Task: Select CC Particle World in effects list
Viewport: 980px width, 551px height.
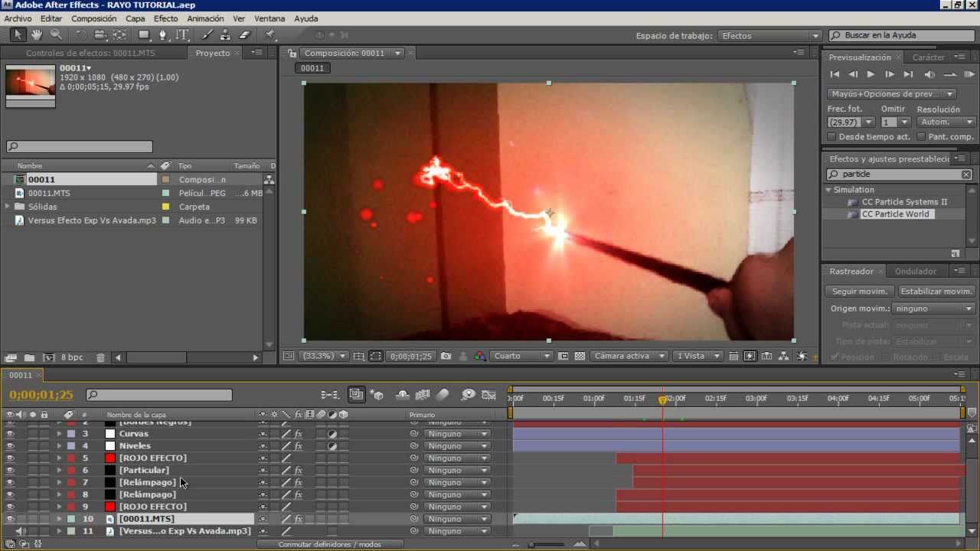Action: 896,214
